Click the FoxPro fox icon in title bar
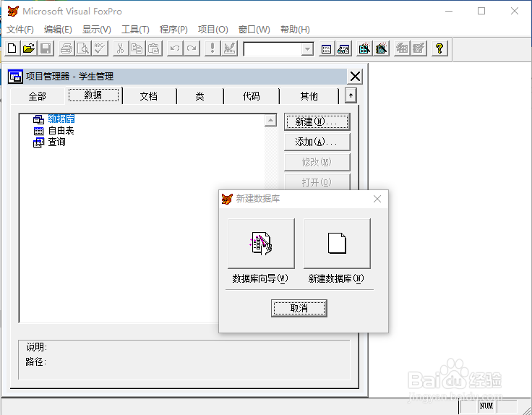The width and height of the screenshot is (532, 415). tap(13, 11)
